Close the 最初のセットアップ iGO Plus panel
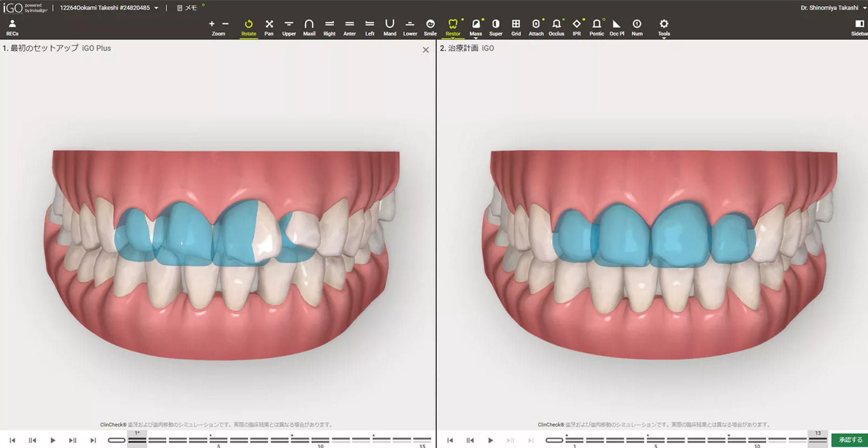 tap(425, 50)
